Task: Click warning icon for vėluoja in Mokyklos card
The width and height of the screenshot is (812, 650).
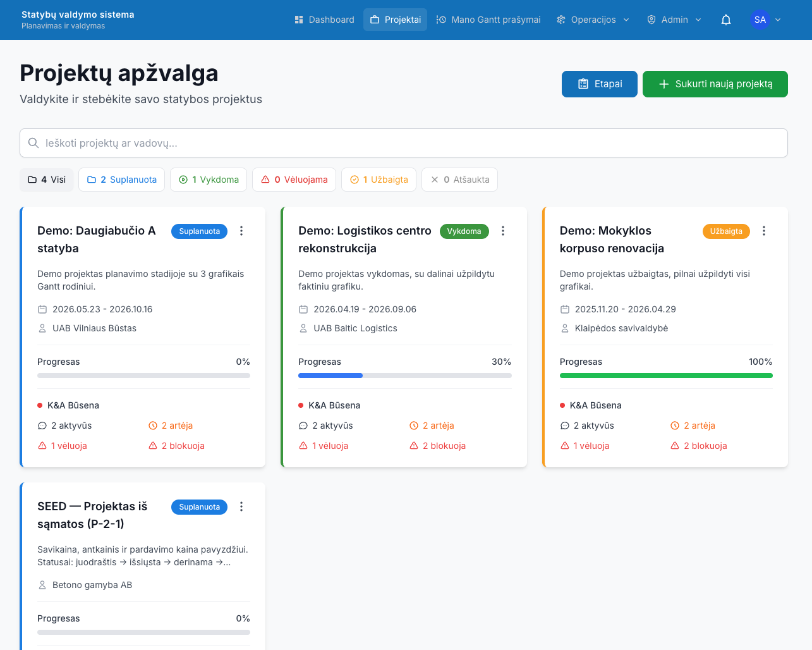Action: coord(565,446)
